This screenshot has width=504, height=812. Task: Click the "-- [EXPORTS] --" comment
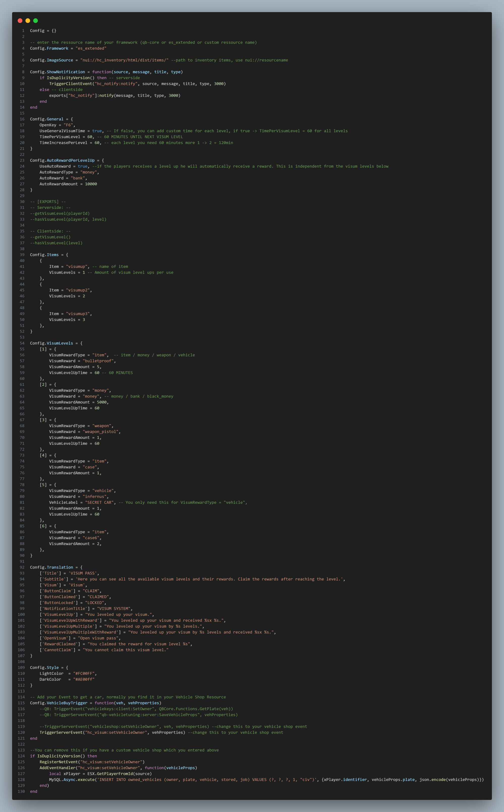coord(48,202)
